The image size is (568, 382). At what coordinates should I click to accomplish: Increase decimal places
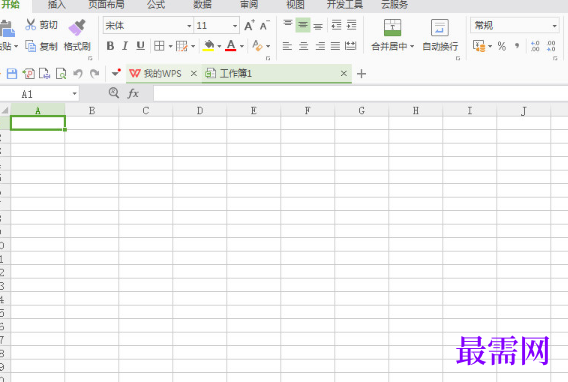pos(535,46)
